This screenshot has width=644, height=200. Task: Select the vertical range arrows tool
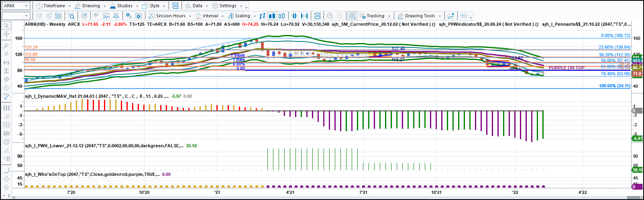pyautogui.click(x=6, y=71)
